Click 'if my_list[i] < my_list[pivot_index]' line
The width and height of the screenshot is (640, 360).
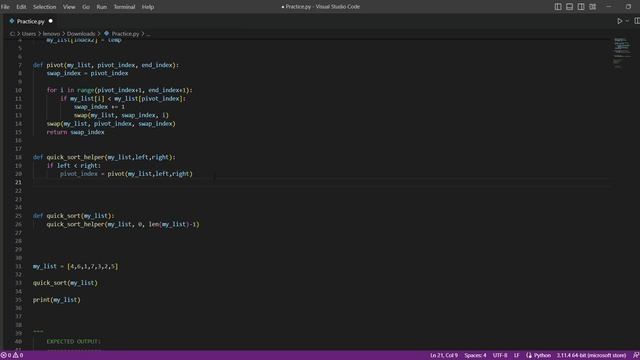(123, 98)
